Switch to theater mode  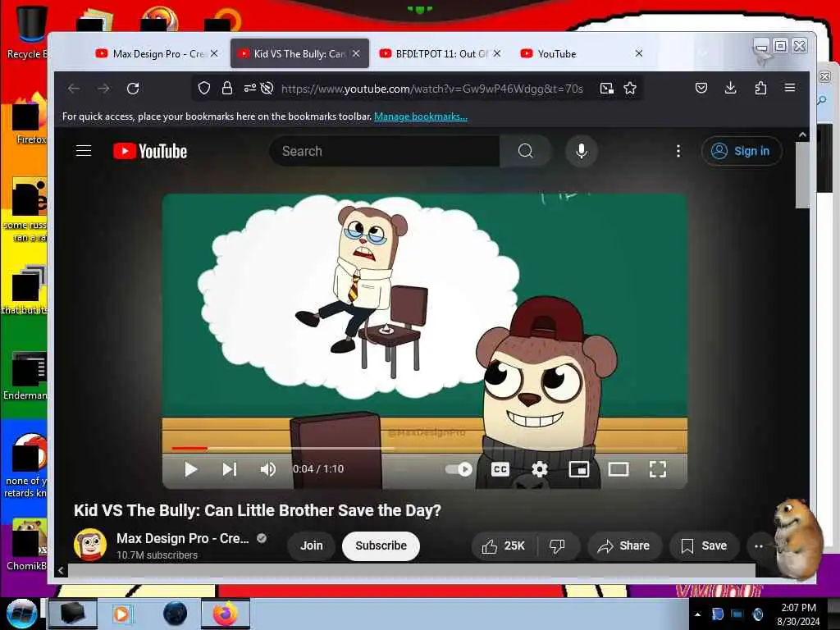(619, 469)
